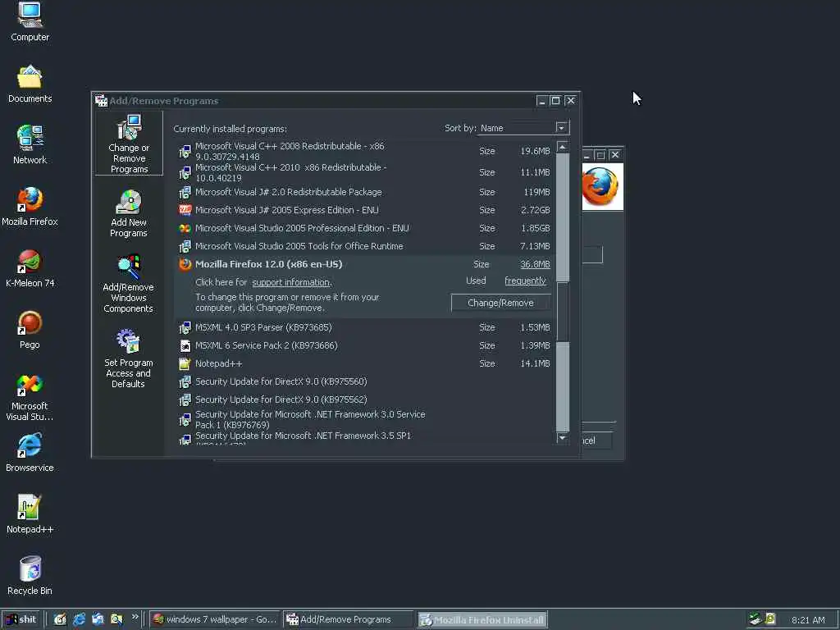Click the MSXML 6 Service Pack 2 entry icon

point(185,345)
